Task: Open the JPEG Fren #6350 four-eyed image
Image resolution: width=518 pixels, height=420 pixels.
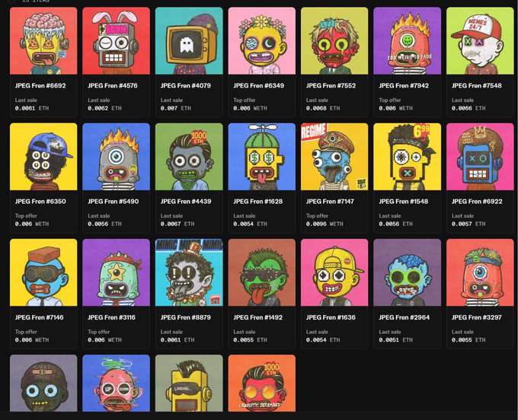Action: pyautogui.click(x=43, y=157)
